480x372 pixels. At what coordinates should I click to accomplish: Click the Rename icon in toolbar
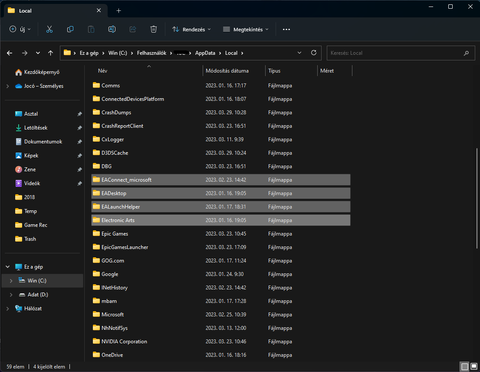[x=112, y=29]
